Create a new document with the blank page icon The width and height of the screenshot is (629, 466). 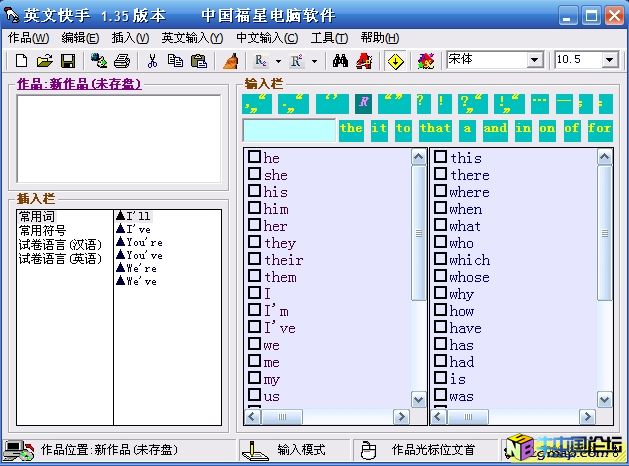click(x=21, y=61)
